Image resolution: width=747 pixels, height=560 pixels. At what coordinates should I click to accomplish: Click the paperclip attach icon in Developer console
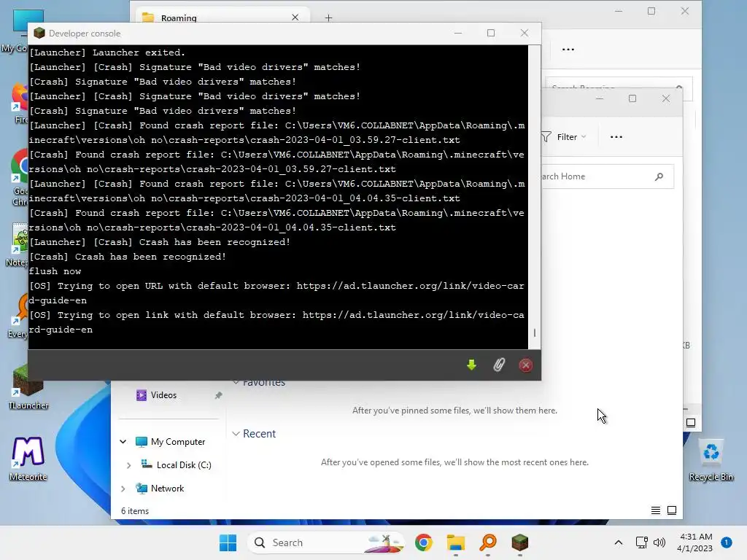point(499,365)
